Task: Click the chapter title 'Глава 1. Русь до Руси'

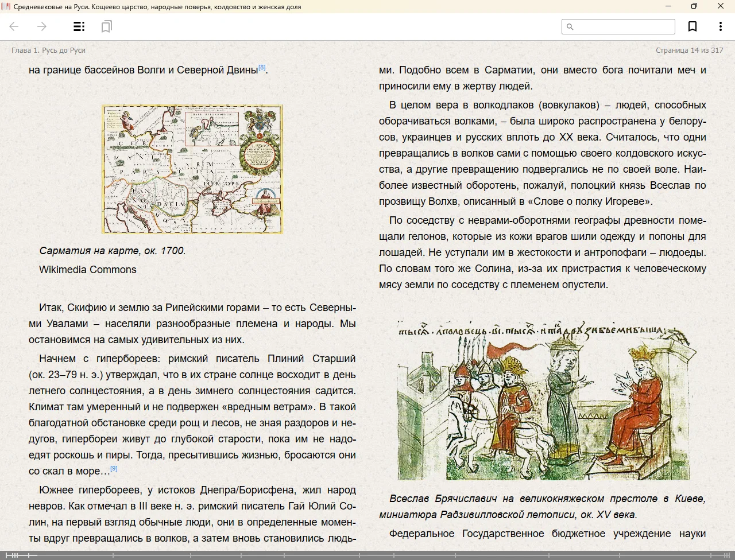Action: point(49,50)
